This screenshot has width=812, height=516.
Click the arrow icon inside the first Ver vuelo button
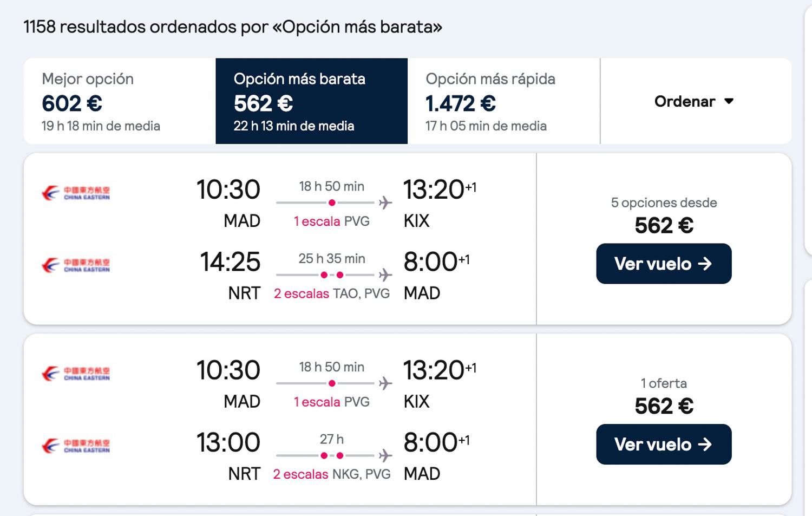(705, 264)
